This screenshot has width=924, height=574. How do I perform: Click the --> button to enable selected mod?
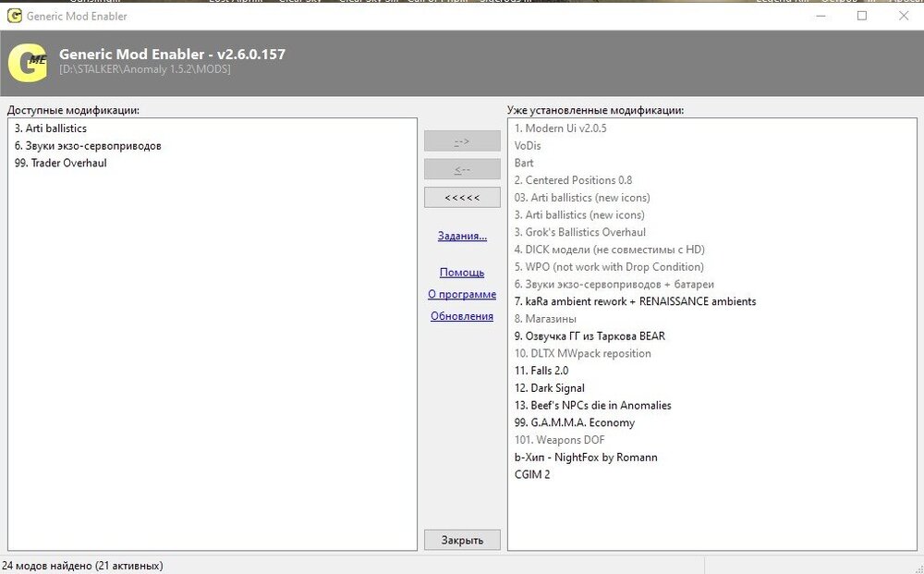pos(462,140)
